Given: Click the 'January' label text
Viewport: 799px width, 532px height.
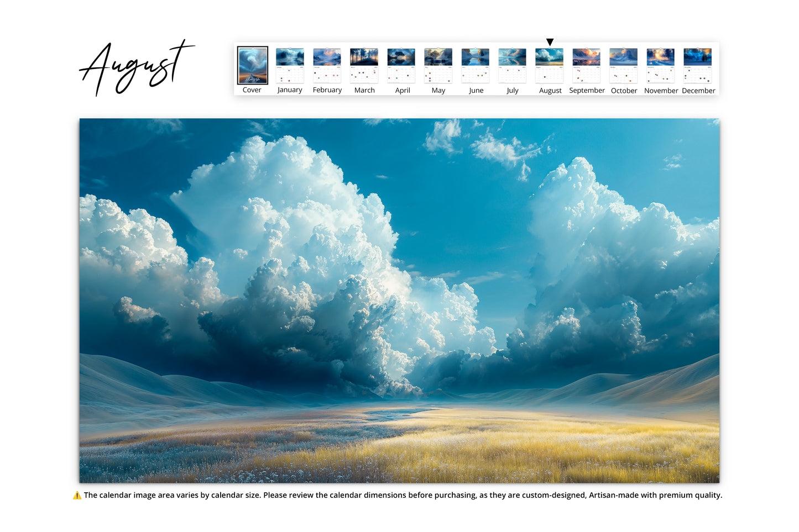Looking at the screenshot, I should [290, 90].
